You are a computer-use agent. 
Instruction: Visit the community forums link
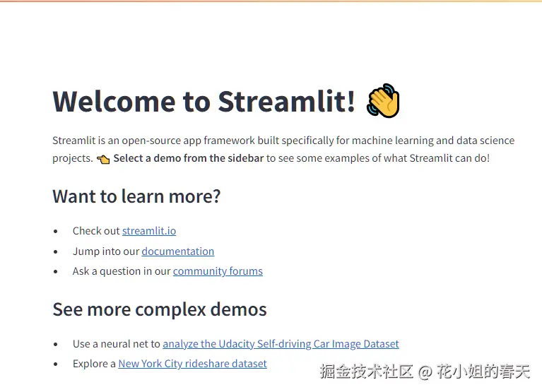click(218, 271)
